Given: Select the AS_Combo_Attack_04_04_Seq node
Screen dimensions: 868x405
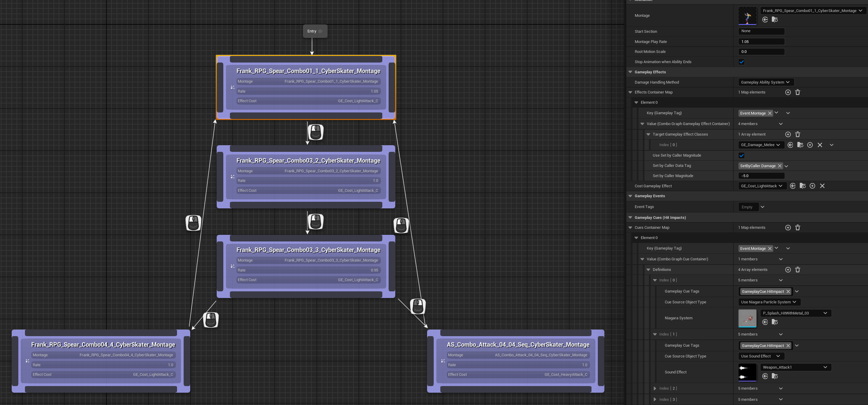Looking at the screenshot, I should click(x=517, y=345).
